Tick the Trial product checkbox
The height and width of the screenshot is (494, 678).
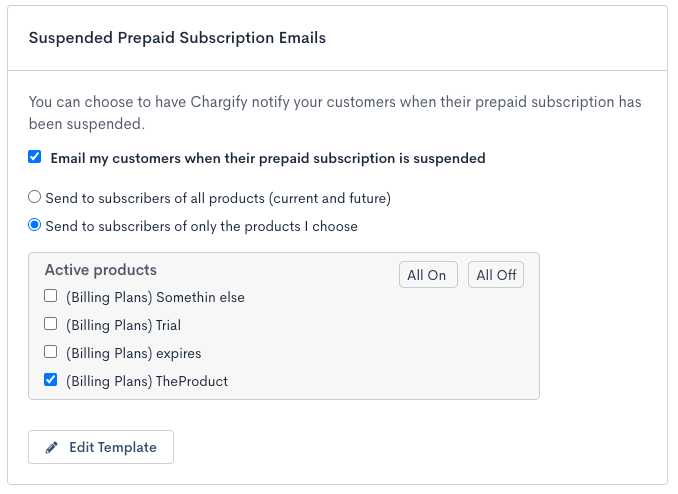(x=51, y=324)
